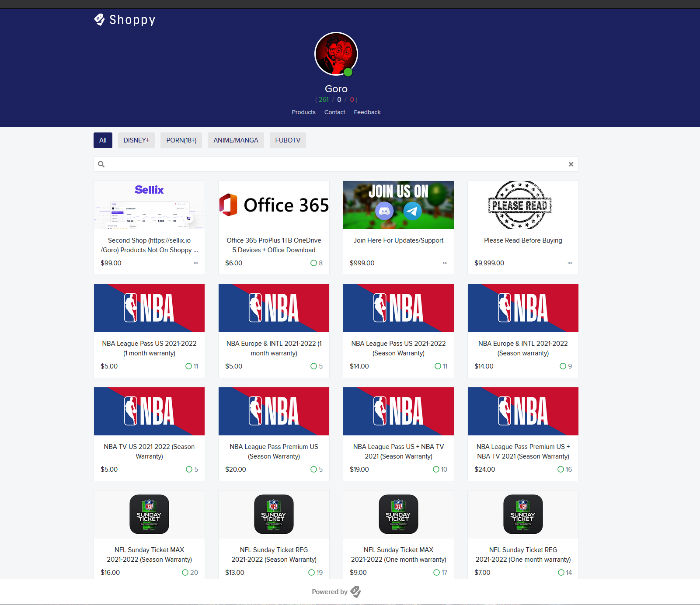Viewport: 700px width, 605px height.
Task: Open NBA League Pass US Season Warranty thumbnail
Action: coord(398,308)
